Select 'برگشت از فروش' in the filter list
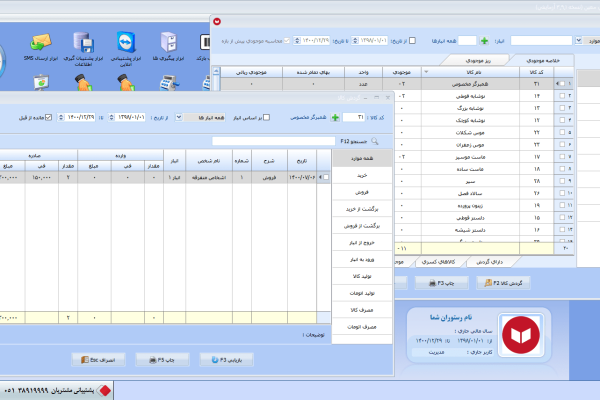The width and height of the screenshot is (600, 400). point(362,226)
